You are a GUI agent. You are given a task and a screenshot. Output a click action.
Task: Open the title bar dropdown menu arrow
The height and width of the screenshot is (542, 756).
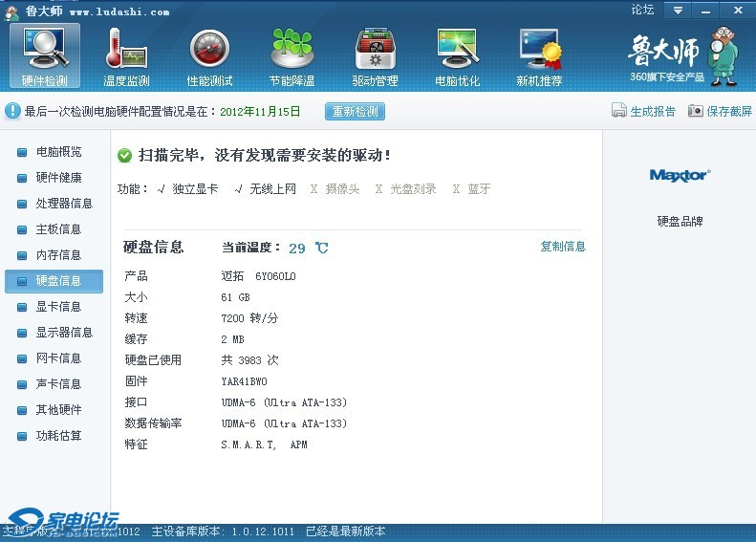[678, 11]
